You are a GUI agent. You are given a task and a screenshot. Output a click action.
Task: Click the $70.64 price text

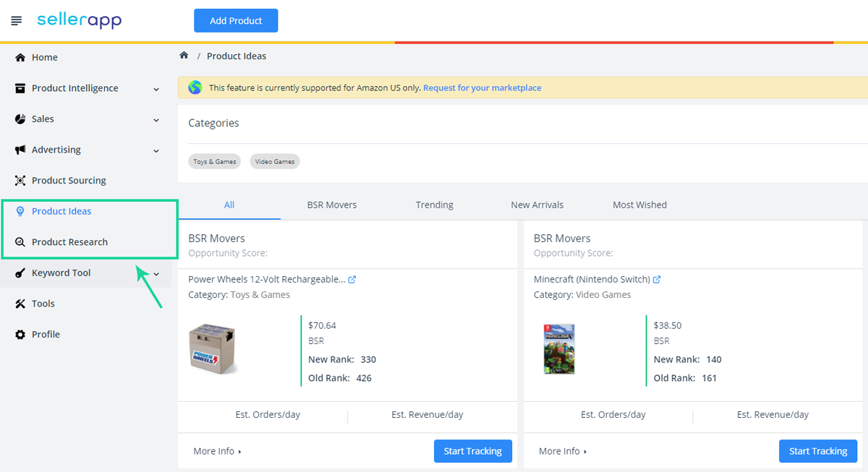tap(322, 325)
